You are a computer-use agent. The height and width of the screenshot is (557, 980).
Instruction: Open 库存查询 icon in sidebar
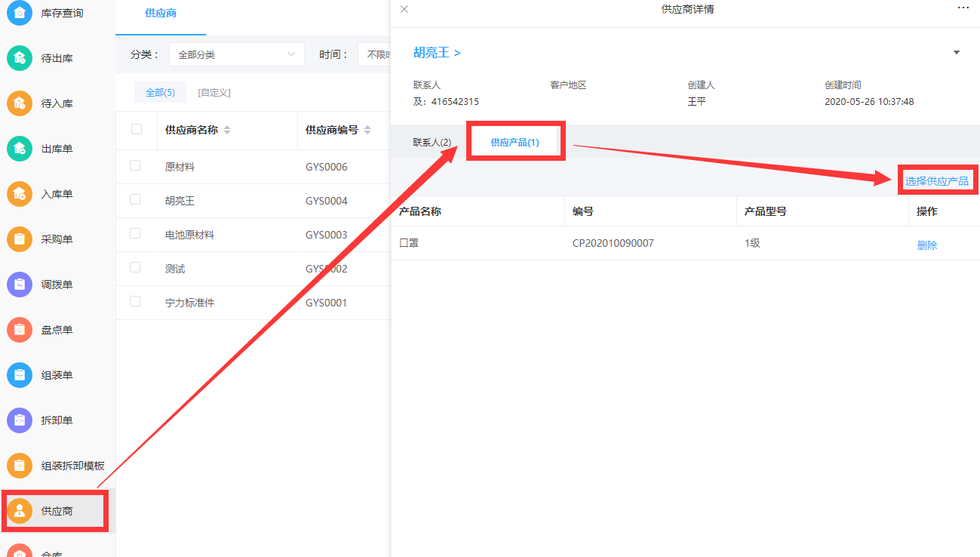click(20, 13)
